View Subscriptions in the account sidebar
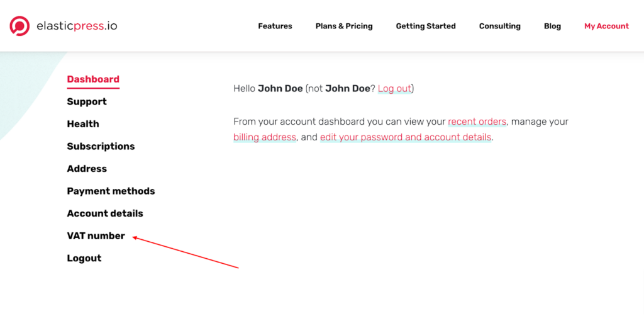644x323 pixels. (x=101, y=146)
